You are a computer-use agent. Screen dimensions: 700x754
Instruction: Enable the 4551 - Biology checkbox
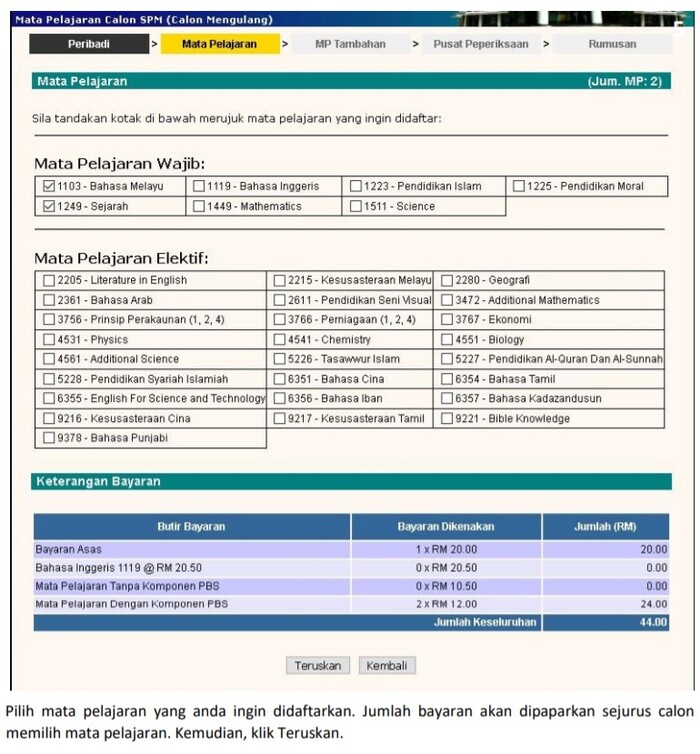(x=447, y=340)
